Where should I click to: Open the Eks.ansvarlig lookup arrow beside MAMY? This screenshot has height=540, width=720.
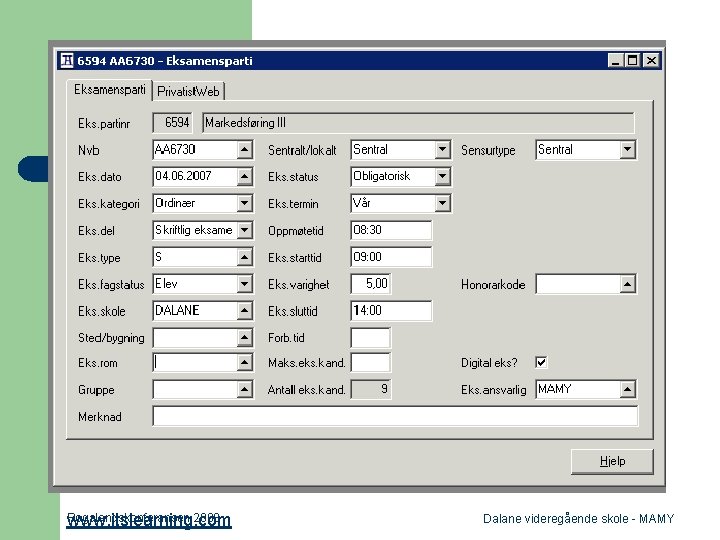coord(627,389)
